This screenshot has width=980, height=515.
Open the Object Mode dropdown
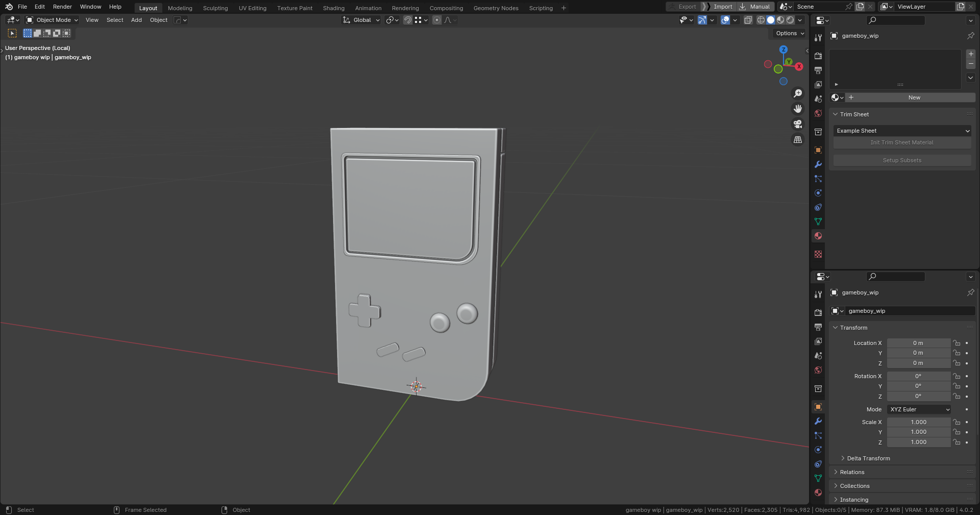52,20
